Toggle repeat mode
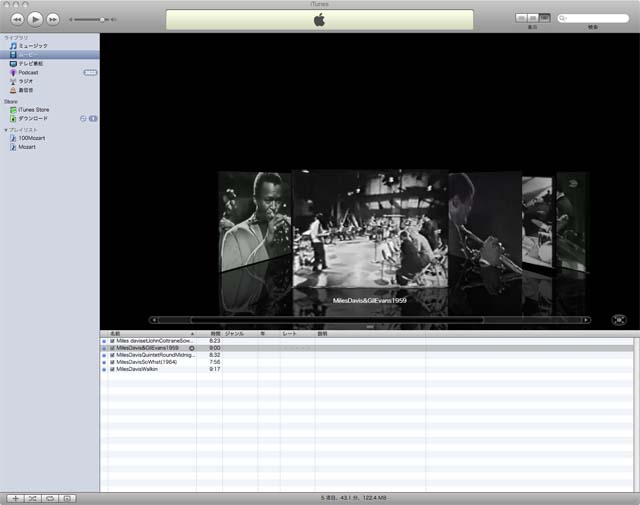640x505 pixels. click(50, 498)
